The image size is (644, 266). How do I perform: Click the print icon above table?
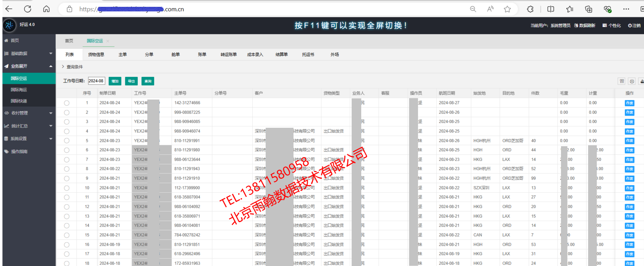[x=632, y=81]
